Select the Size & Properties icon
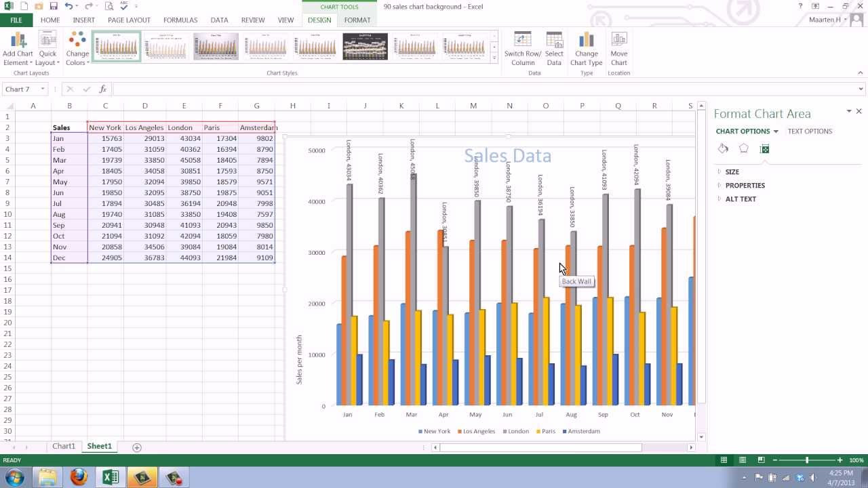Viewport: 868px width, 488px height. (x=764, y=148)
